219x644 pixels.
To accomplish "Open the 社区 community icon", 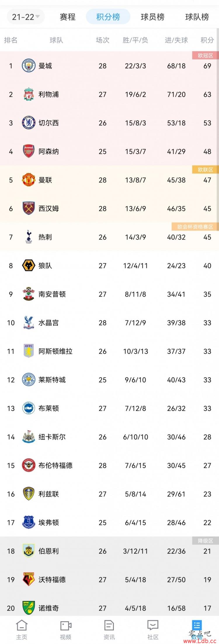I will [153, 629].
